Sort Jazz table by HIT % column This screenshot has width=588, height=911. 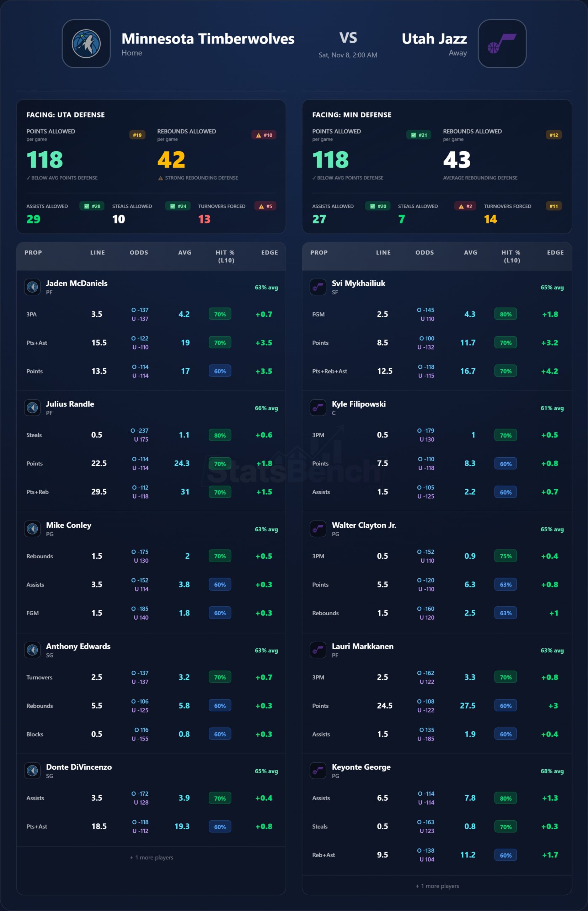pyautogui.click(x=511, y=256)
